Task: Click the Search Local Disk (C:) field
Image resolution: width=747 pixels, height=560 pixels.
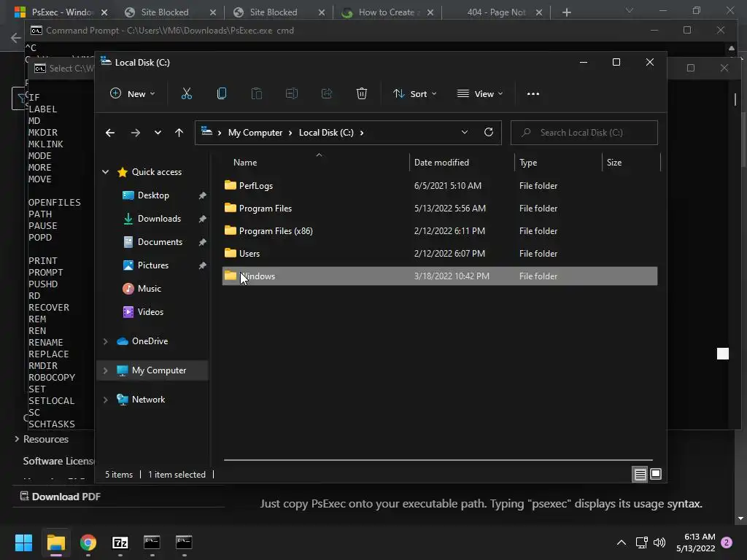Action: tap(584, 133)
